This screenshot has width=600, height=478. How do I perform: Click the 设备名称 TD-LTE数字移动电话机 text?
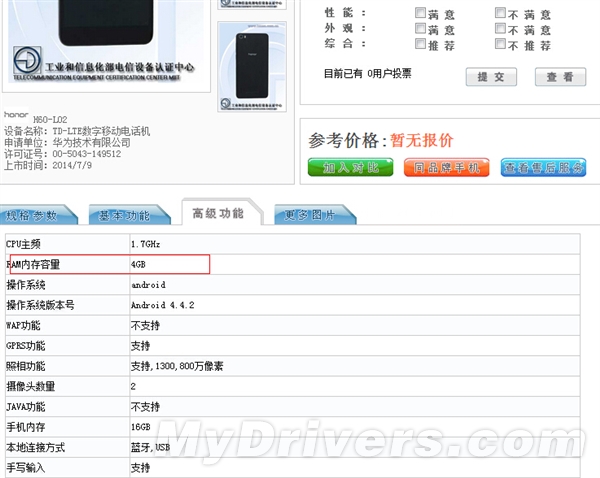[77, 131]
